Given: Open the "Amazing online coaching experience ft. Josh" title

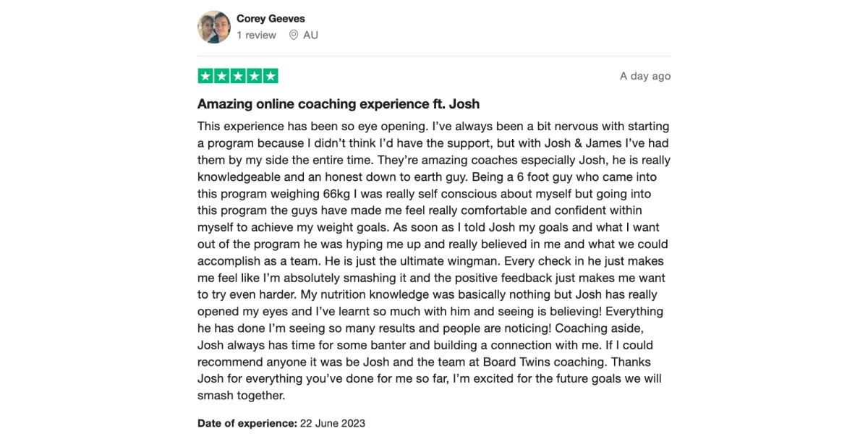Looking at the screenshot, I should 339,104.
